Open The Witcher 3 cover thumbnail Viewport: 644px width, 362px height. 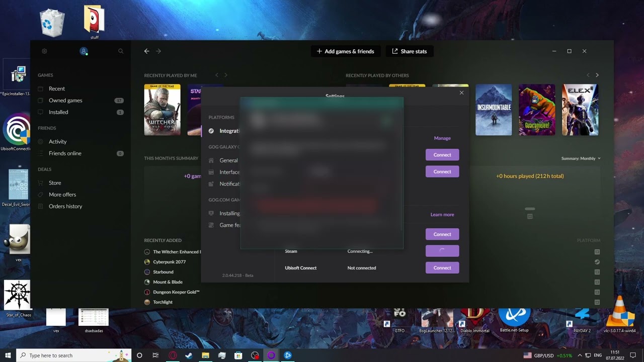click(162, 110)
